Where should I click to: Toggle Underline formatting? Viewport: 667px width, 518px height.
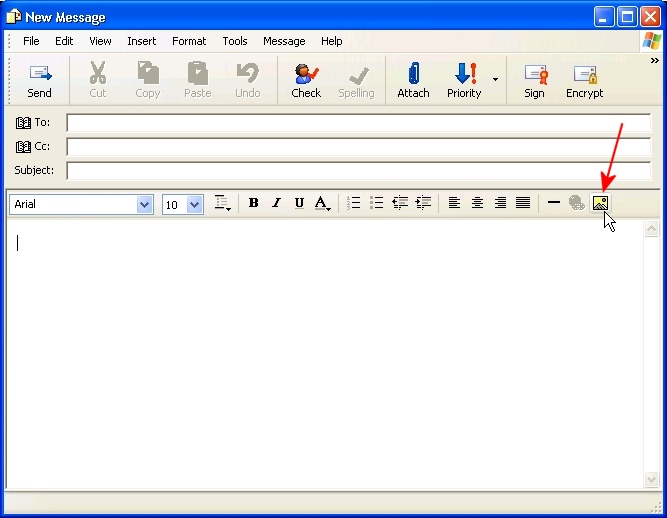(x=299, y=203)
